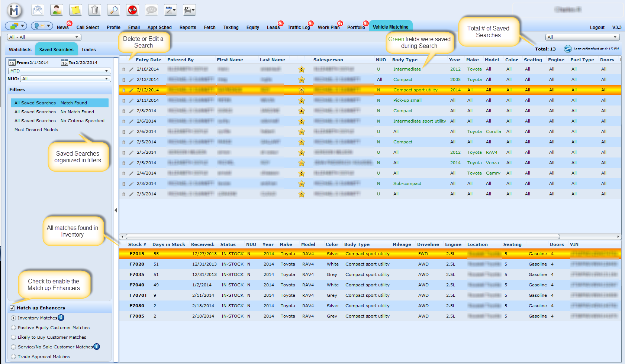
Task: Select 'All Saved Searches - No Match Found' filter
Action: [x=54, y=112]
